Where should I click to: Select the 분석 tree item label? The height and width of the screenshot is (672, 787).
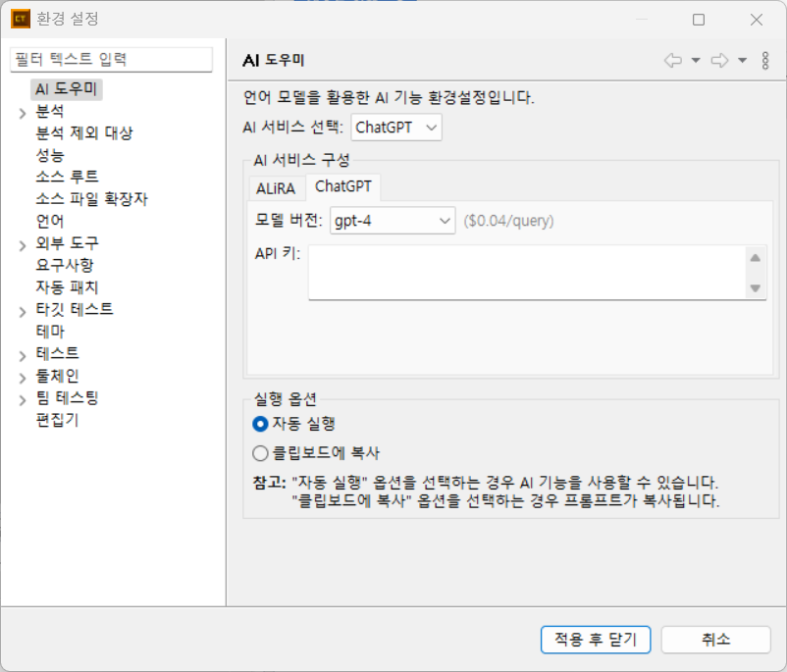[x=50, y=111]
